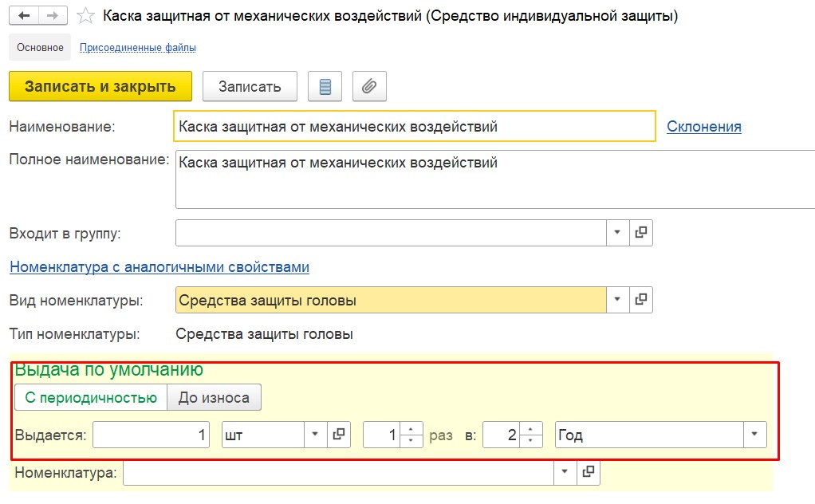
Task: Open selected group with 'Входит в группу' open icon
Action: 641,232
